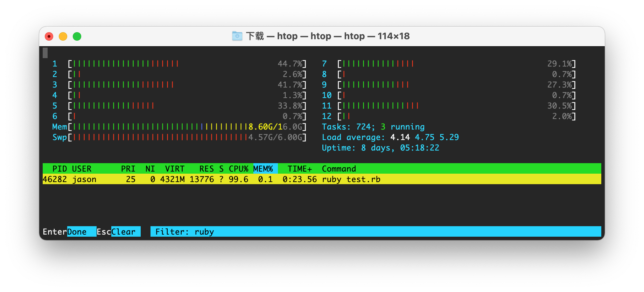Sort by the PRI column header
This screenshot has width=644, height=292.
pos(128,169)
